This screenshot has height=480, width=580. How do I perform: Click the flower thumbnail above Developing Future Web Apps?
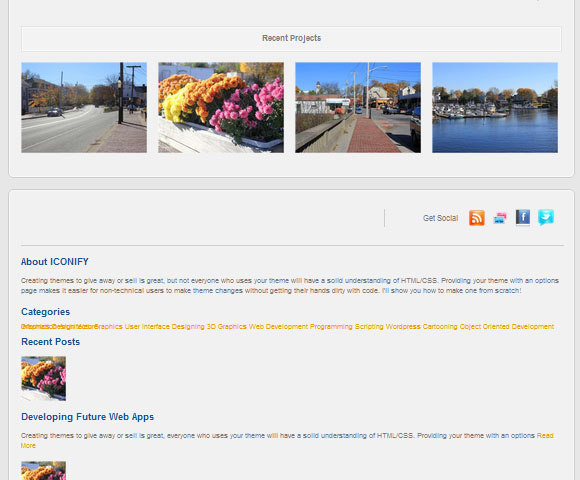[x=44, y=378]
